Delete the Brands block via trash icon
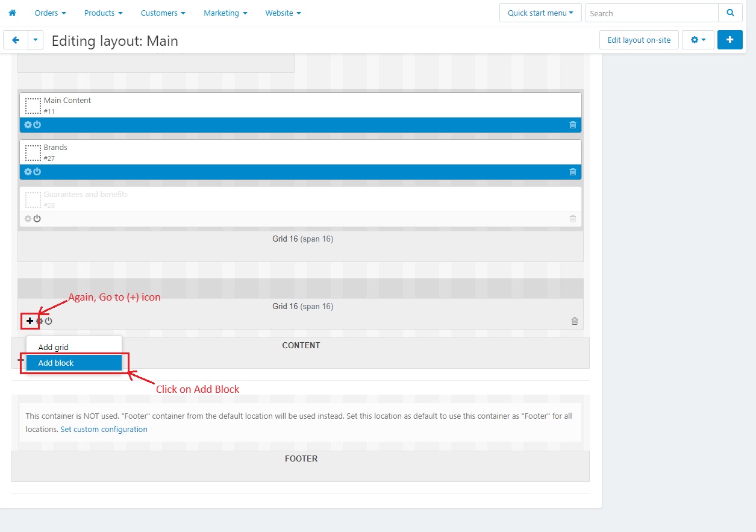The height and width of the screenshot is (532, 756). [x=573, y=172]
